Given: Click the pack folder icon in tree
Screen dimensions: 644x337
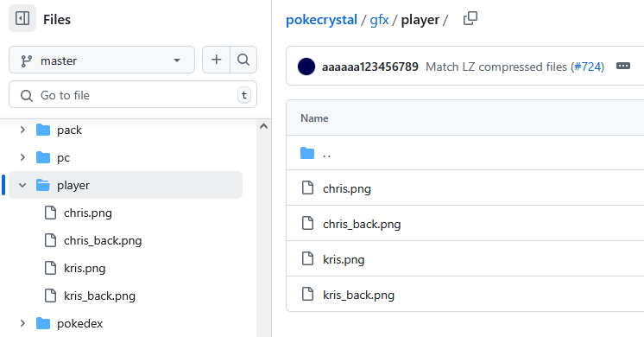Looking at the screenshot, I should [x=43, y=130].
